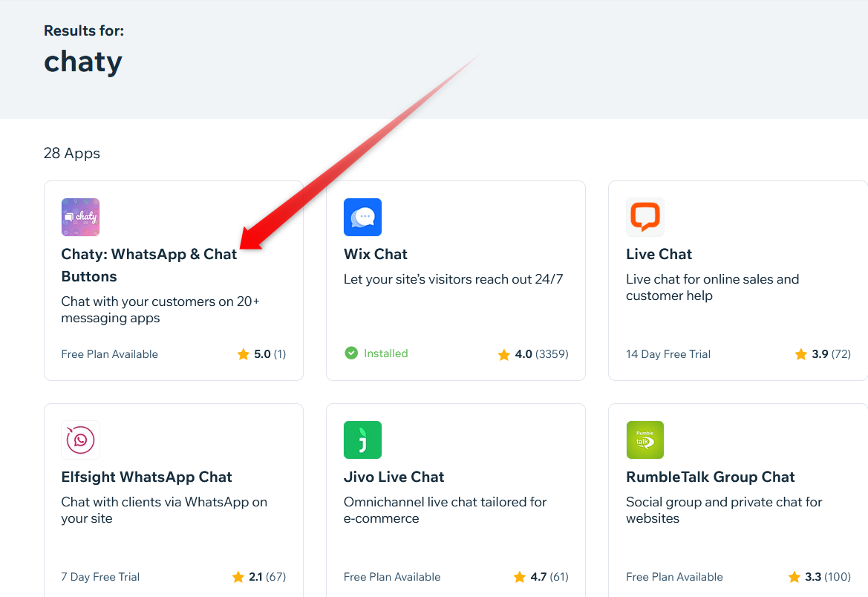868x597 pixels.
Task: Click the green Installed checkmark icon
Action: tap(351, 353)
